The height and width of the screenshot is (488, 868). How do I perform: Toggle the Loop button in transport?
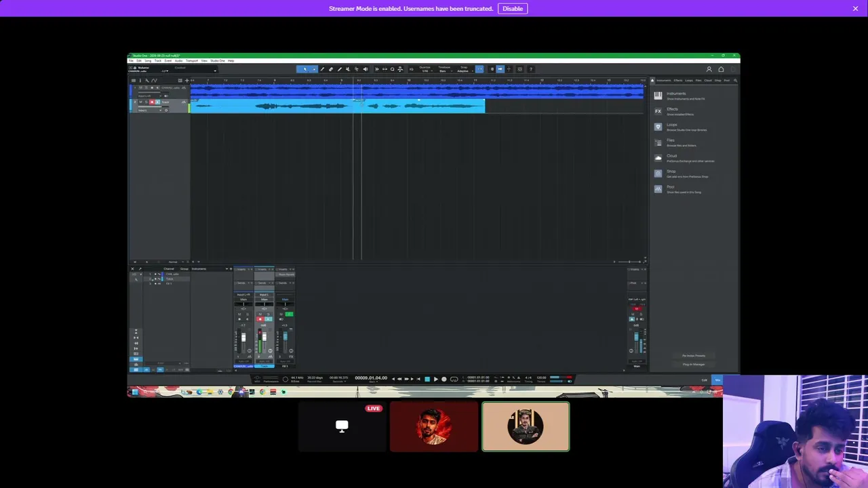coord(454,379)
